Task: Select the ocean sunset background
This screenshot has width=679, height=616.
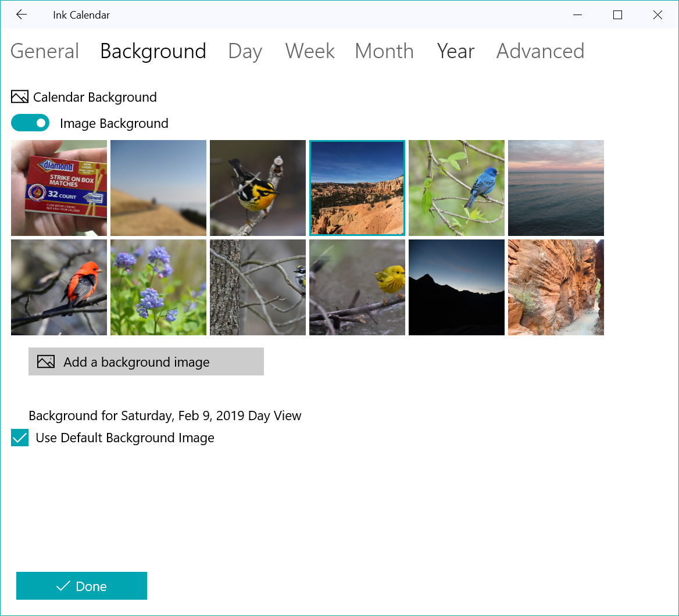Action: coord(556,188)
